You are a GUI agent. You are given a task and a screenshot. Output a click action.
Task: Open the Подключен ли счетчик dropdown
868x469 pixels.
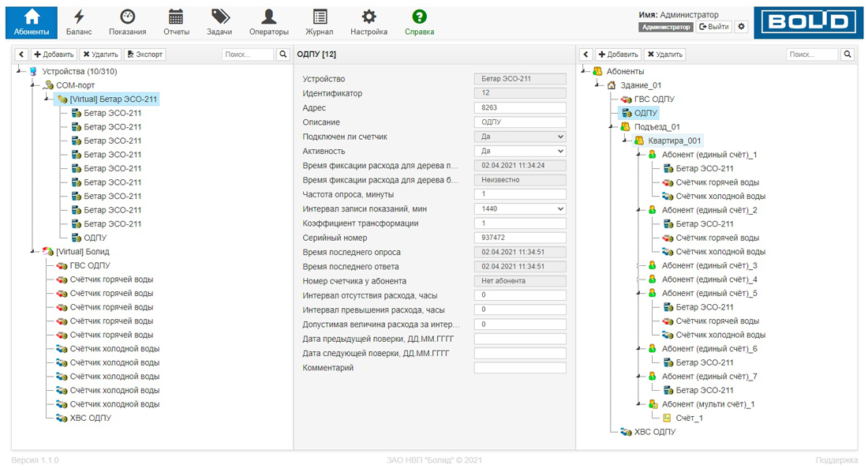tap(520, 137)
